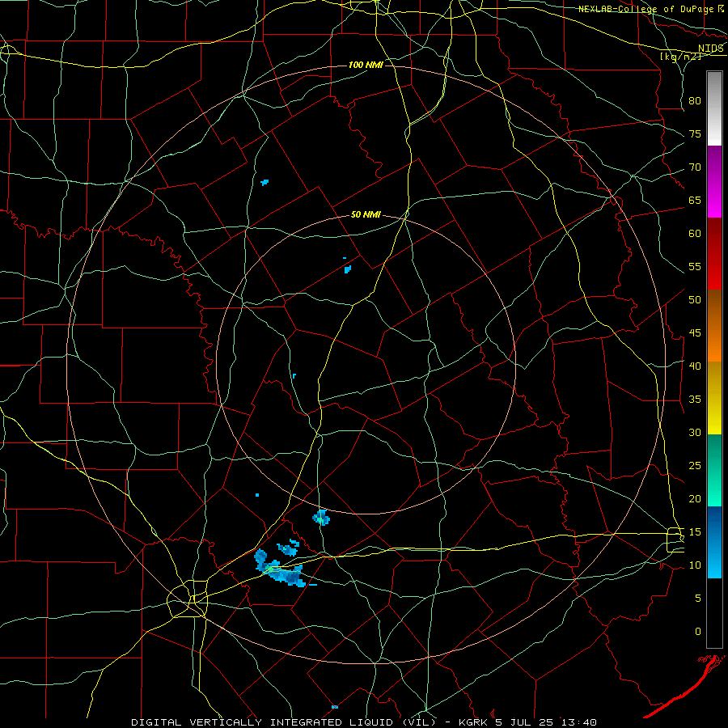Select the "50" value on the scale
This screenshot has width=728, height=728.
pyautogui.click(x=695, y=300)
